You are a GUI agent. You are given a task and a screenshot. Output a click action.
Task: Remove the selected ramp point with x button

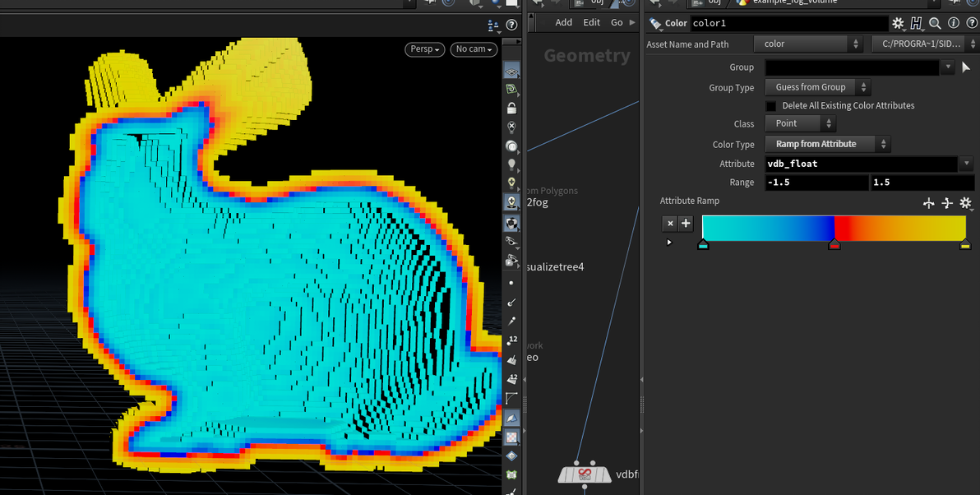(670, 223)
